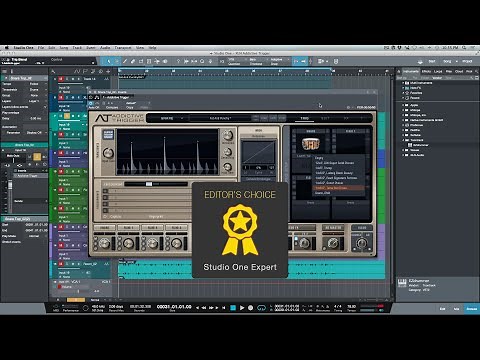The height and width of the screenshot is (360, 480).
Task: Toggle the Snap button in the toolbar
Action: (296, 61)
